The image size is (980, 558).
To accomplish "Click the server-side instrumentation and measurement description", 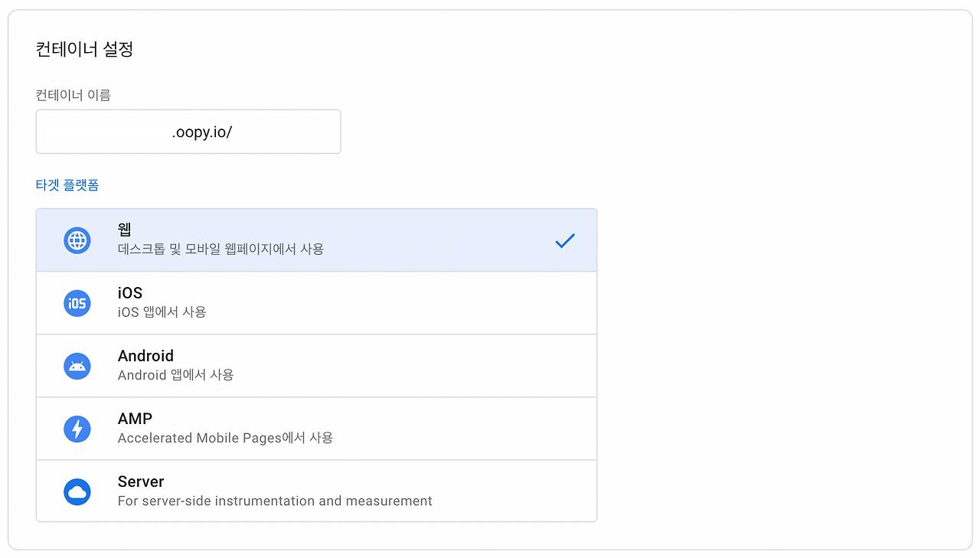I will (x=275, y=501).
